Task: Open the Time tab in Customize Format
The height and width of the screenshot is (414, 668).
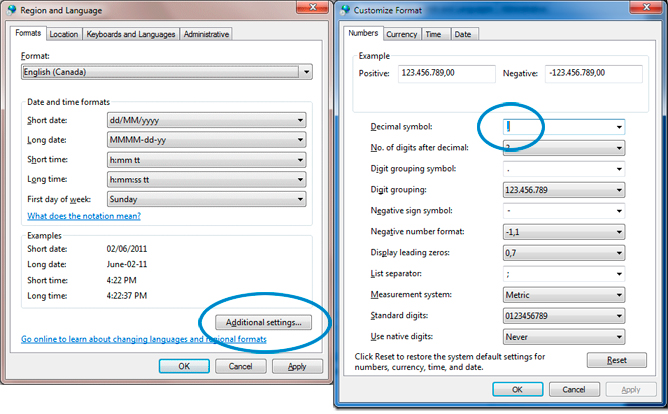Action: coord(433,34)
